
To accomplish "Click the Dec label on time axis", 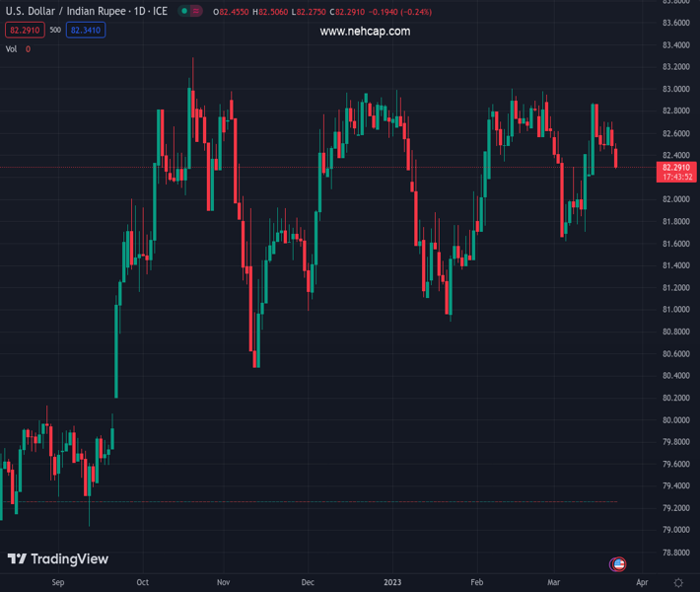I will pyautogui.click(x=308, y=582).
